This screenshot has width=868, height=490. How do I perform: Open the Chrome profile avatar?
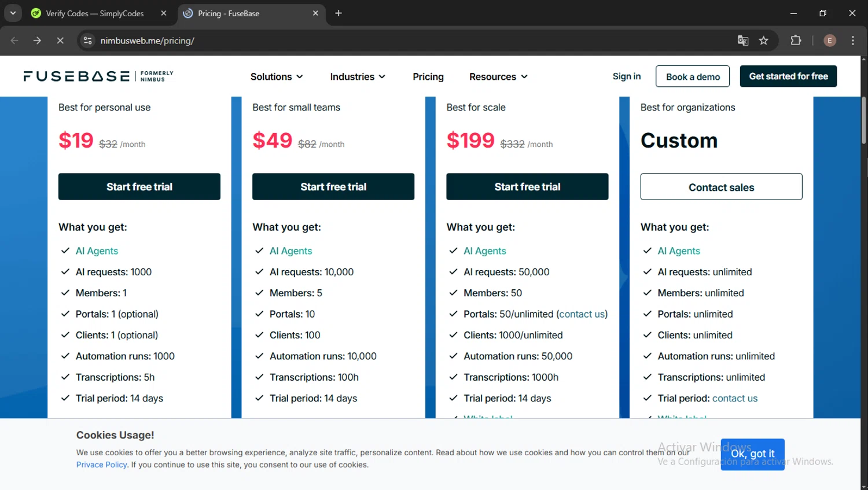(830, 40)
